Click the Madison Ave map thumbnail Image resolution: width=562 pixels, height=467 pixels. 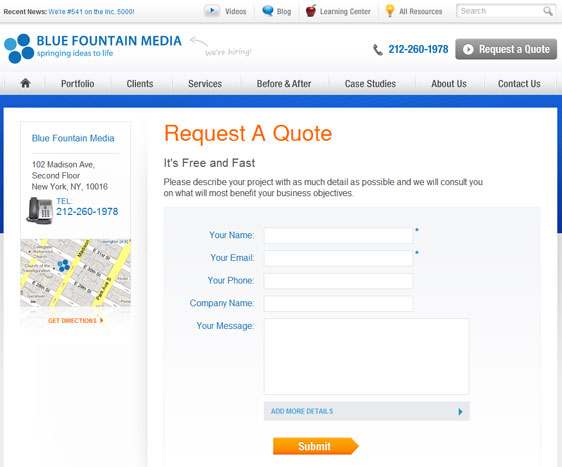pyautogui.click(x=76, y=273)
